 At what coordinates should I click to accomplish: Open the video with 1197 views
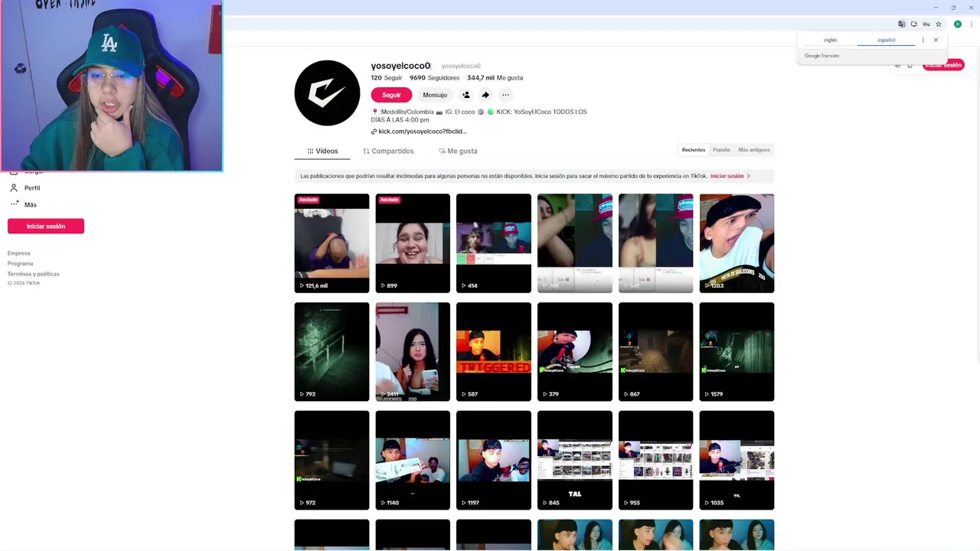[494, 461]
